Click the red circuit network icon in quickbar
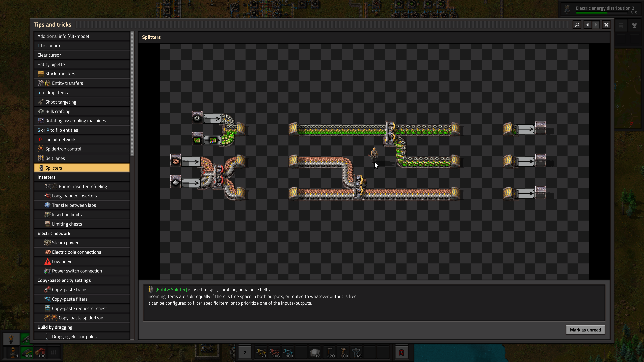Image resolution: width=644 pixels, height=362 pixels. (x=402, y=352)
